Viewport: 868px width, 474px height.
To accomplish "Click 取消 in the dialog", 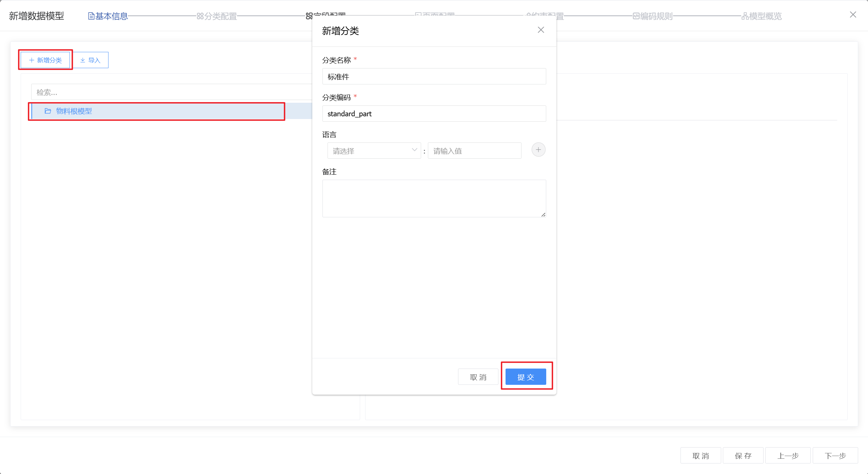I will pos(478,377).
